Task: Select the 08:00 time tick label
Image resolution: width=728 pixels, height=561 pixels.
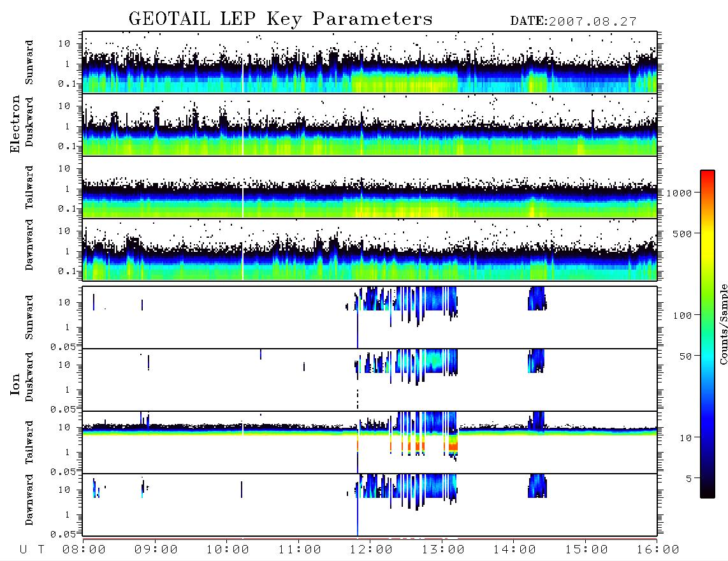Action: [x=84, y=550]
